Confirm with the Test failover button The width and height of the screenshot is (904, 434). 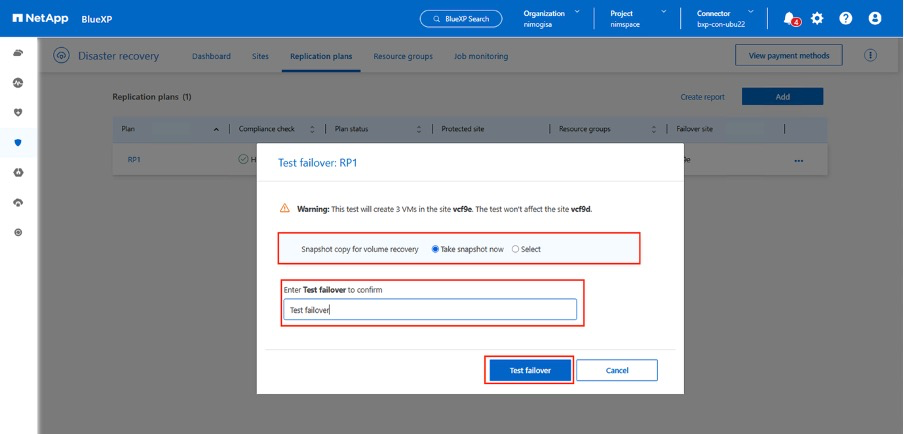[x=530, y=370]
